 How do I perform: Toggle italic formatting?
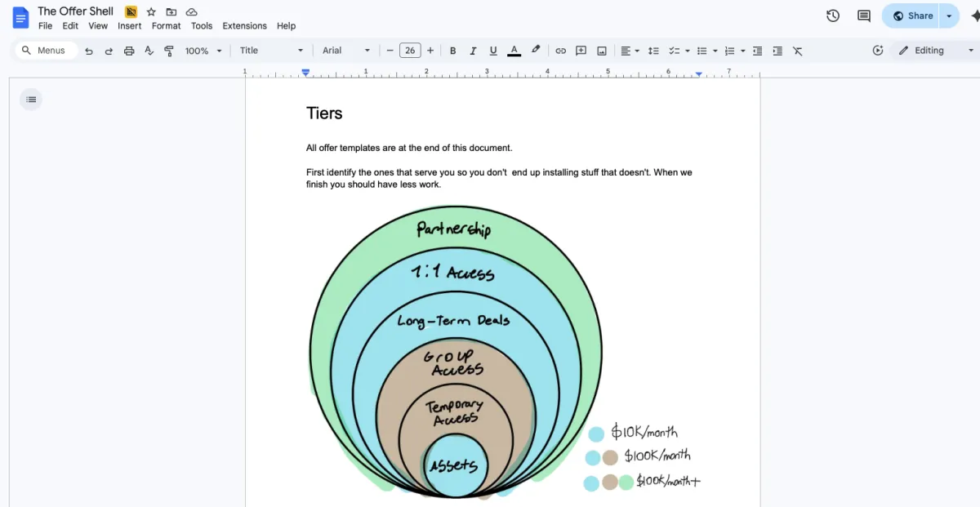click(x=473, y=51)
